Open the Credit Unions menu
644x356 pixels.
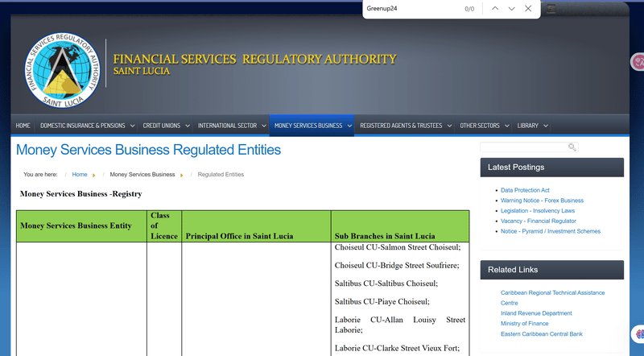pos(162,126)
